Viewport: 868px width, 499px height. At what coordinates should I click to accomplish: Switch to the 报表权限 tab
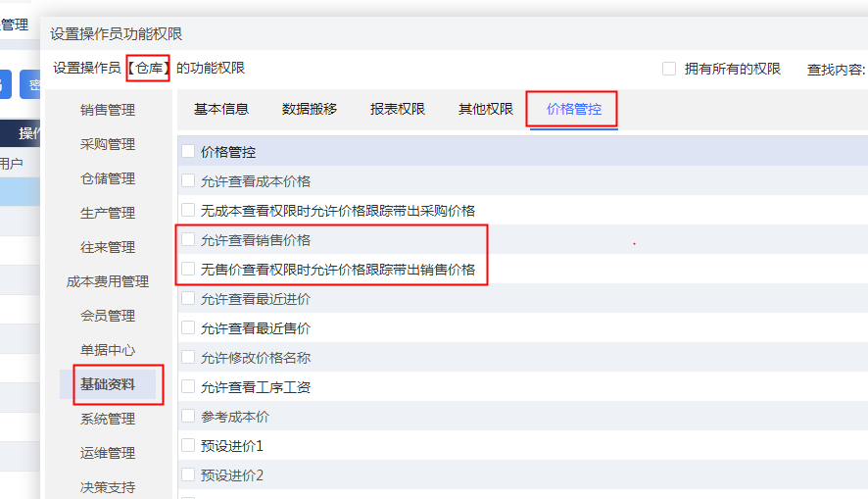click(398, 109)
